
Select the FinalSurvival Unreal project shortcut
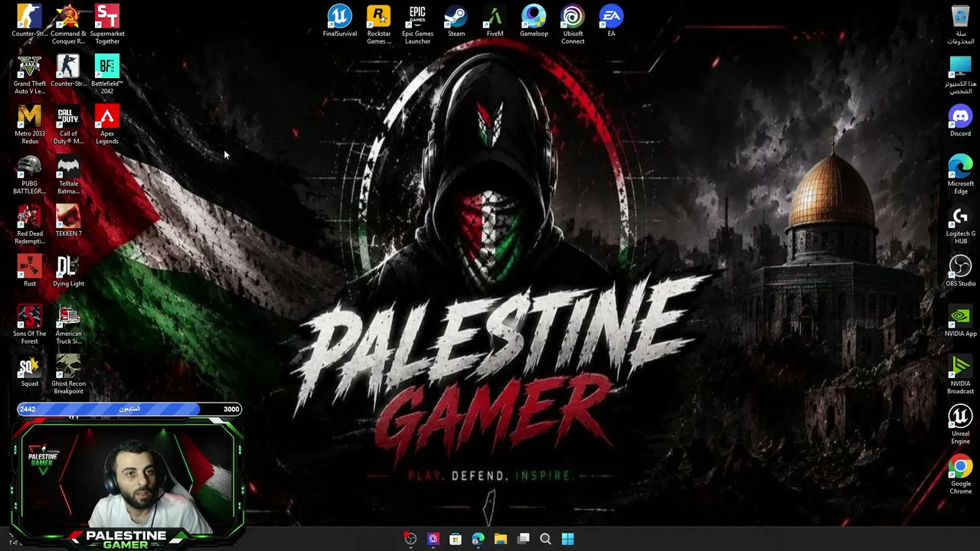[x=339, y=21]
